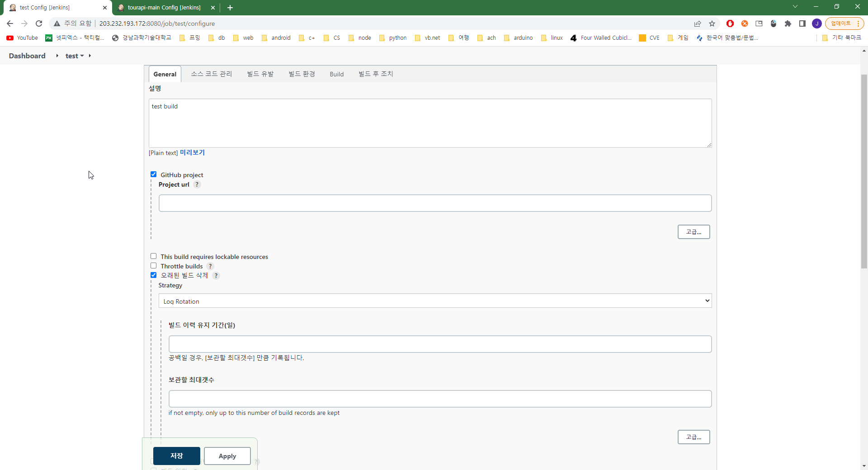
Task: Expand the test breadcrumb dropdown
Action: pyautogui.click(x=81, y=56)
